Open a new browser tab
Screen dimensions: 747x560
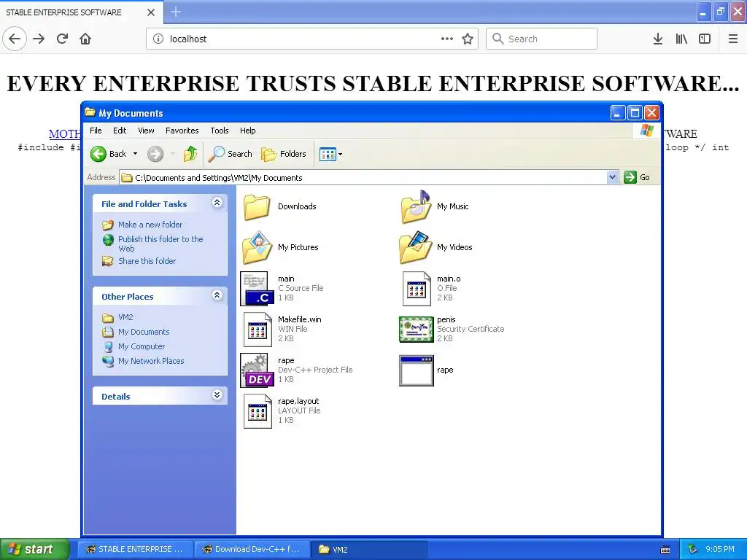(176, 12)
